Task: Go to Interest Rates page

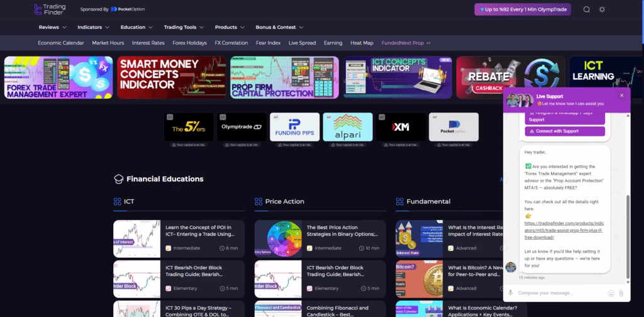Action: 148,43
